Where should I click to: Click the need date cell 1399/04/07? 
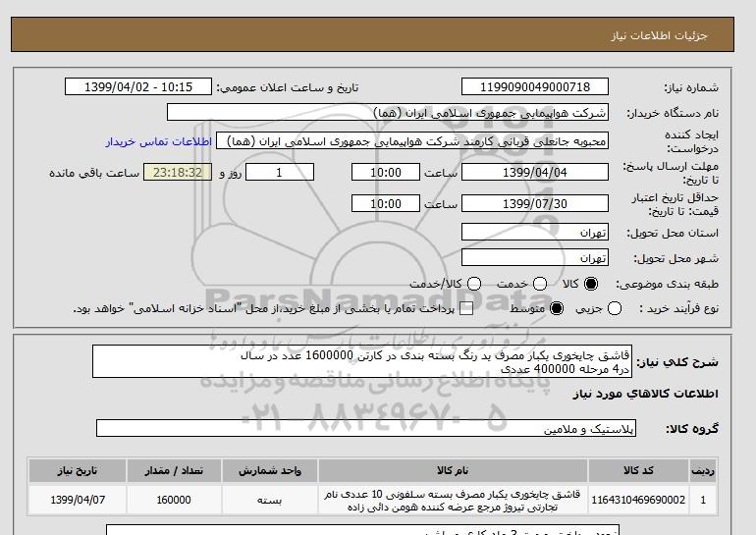pyautogui.click(x=78, y=500)
